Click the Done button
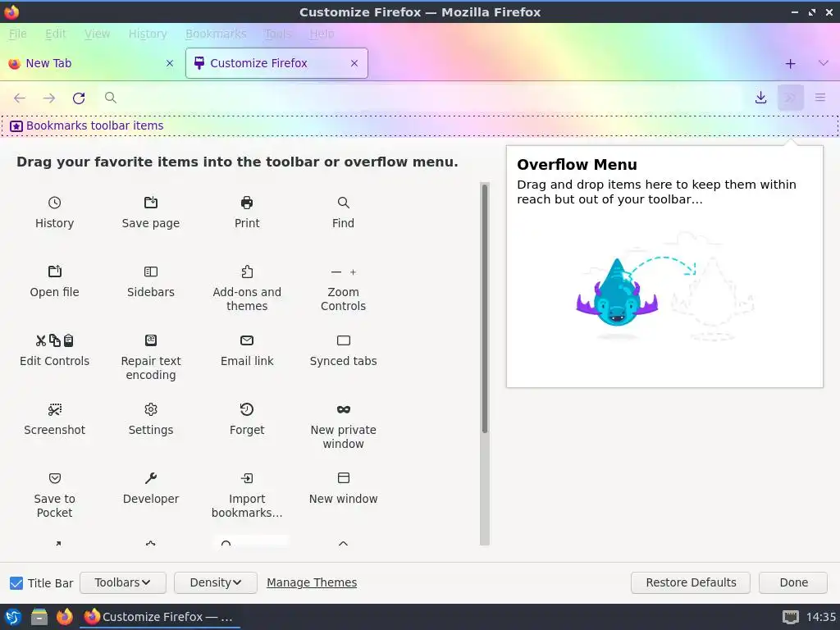 pyautogui.click(x=793, y=582)
